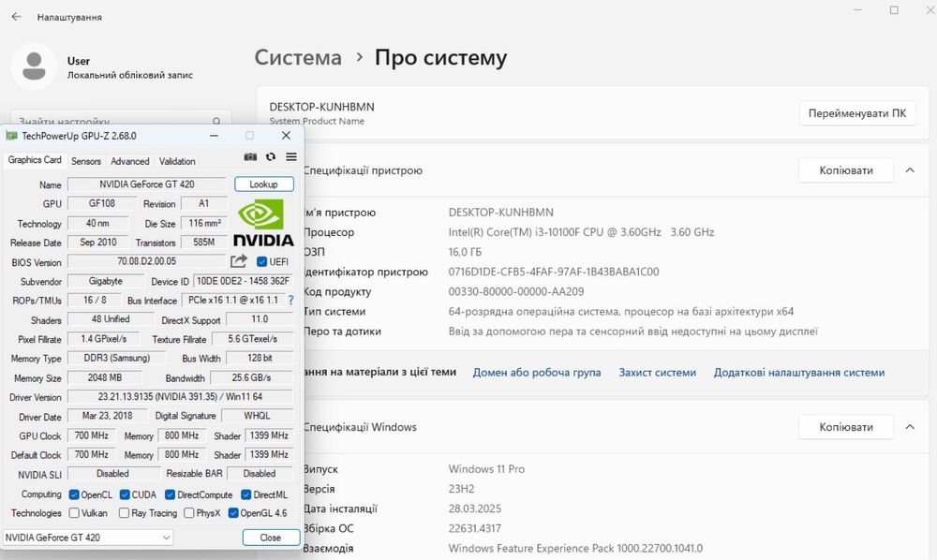Click the BIOS Version field 70.08.D2.00.05

(147, 261)
